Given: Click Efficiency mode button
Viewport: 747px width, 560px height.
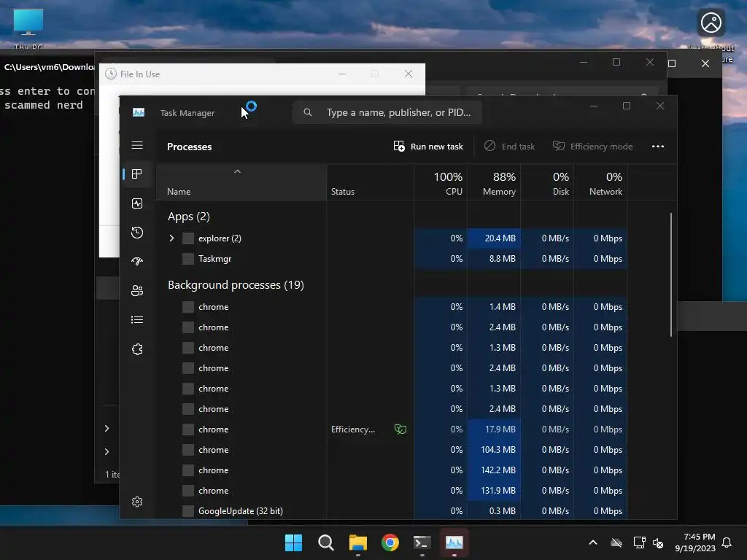Looking at the screenshot, I should point(592,146).
